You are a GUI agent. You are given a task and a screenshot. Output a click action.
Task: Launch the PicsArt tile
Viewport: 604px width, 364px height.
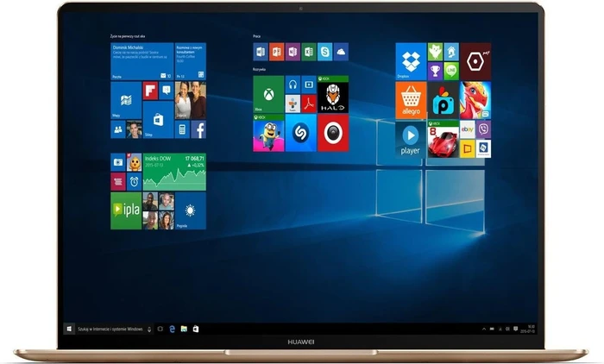click(444, 100)
